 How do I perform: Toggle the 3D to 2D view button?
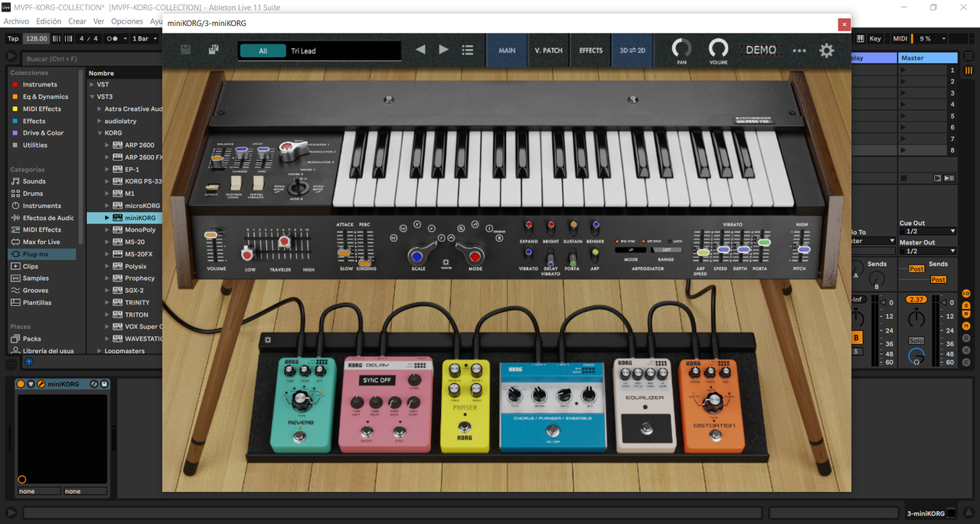(632, 50)
